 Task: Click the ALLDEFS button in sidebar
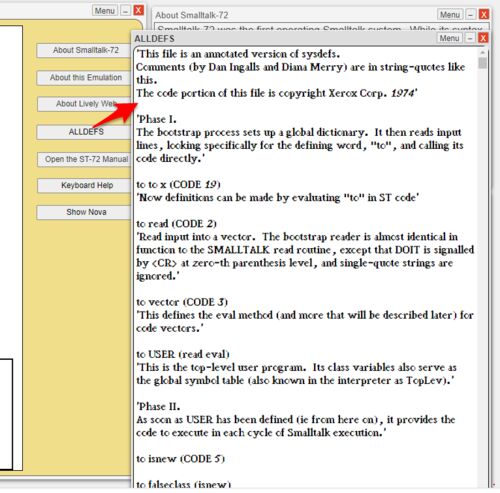(84, 132)
